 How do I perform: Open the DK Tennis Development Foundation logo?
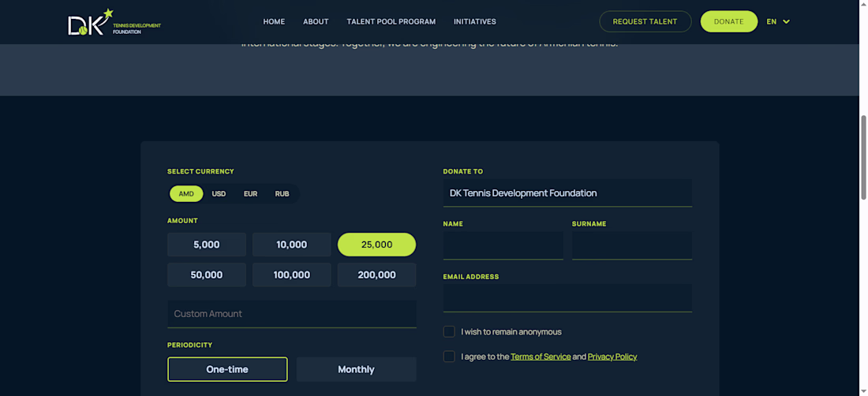114,23
